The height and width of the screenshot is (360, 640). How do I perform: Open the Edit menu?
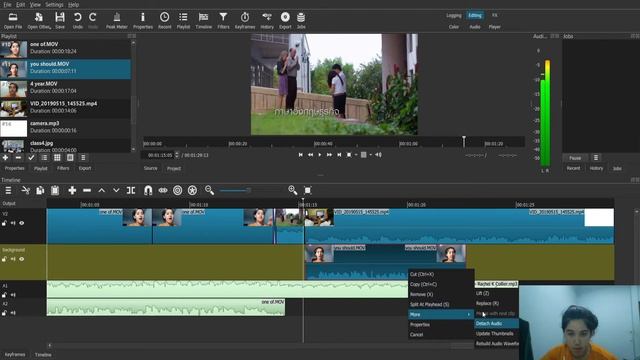20,4
